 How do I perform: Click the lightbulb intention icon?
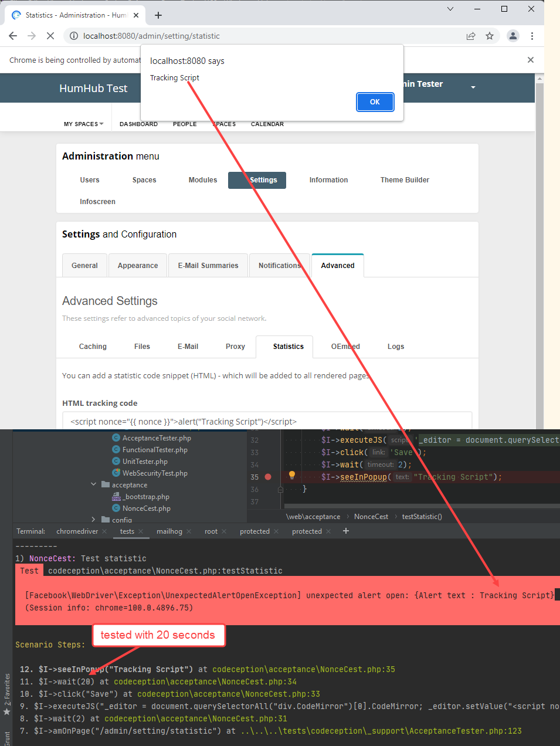click(x=291, y=476)
